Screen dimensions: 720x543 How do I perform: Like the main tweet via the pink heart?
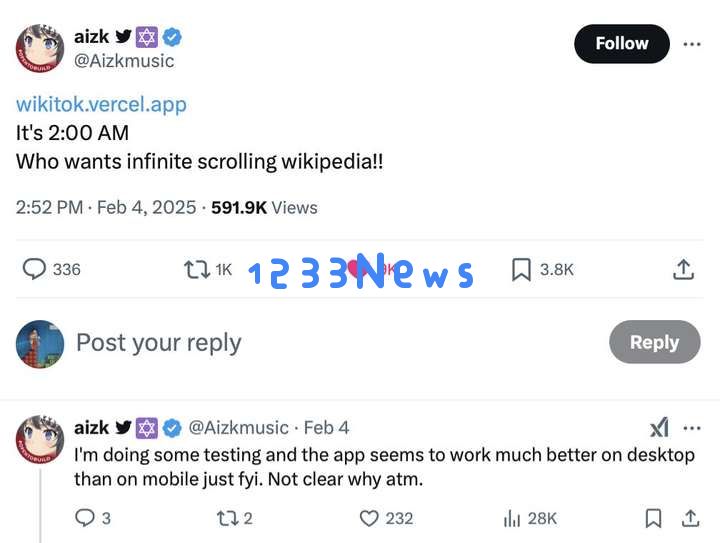point(355,269)
